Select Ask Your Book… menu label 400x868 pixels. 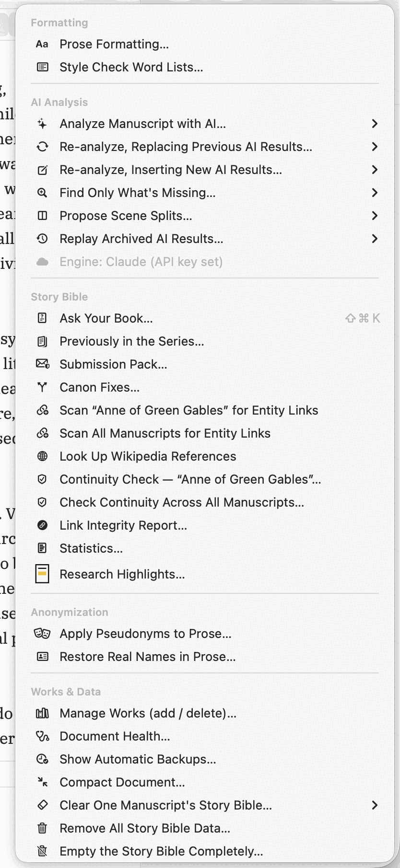[106, 318]
